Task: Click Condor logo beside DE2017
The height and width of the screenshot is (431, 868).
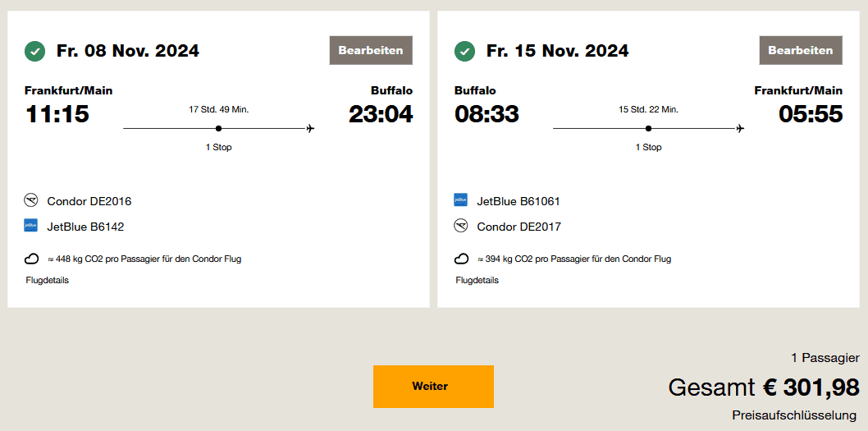Action: 461,226
